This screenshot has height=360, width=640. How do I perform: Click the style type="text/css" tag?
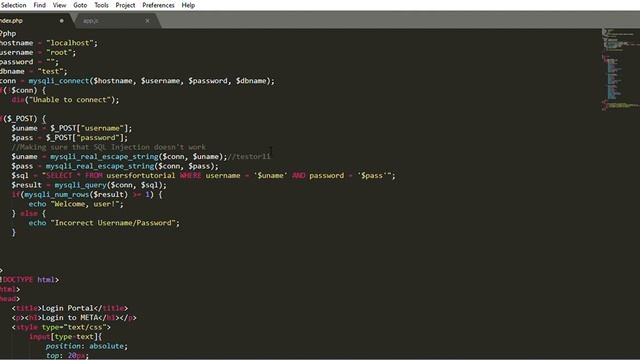point(61,327)
